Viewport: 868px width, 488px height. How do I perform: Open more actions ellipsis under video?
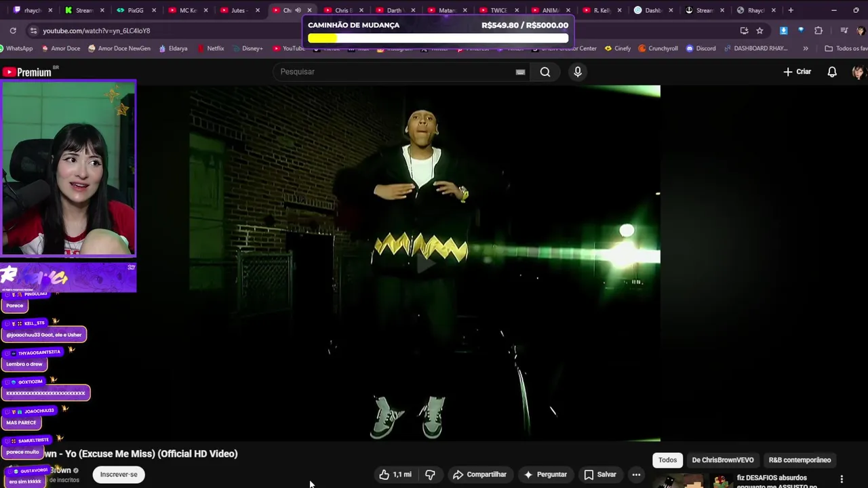click(636, 474)
